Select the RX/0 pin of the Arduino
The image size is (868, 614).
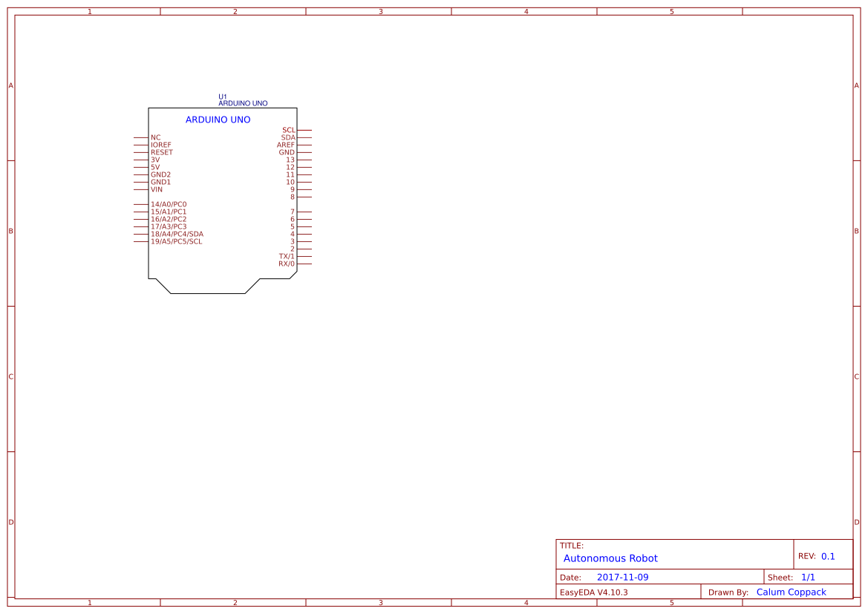[x=285, y=263]
